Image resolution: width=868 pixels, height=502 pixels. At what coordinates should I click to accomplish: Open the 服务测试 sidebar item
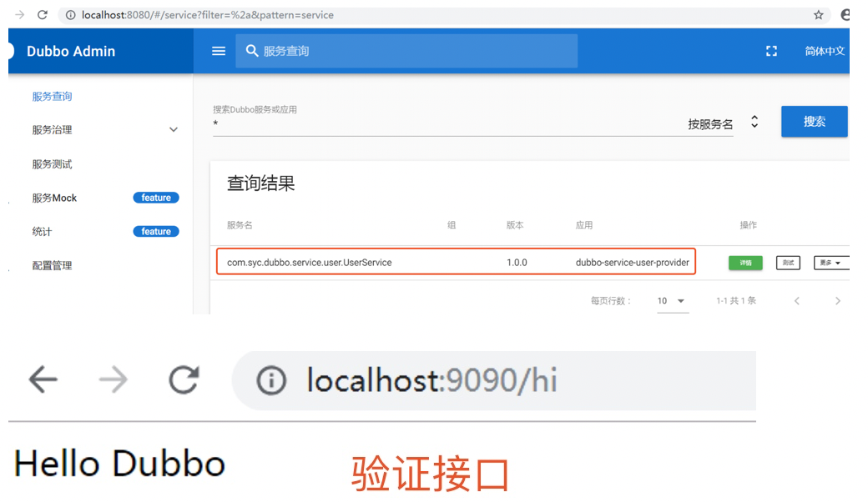[52, 164]
